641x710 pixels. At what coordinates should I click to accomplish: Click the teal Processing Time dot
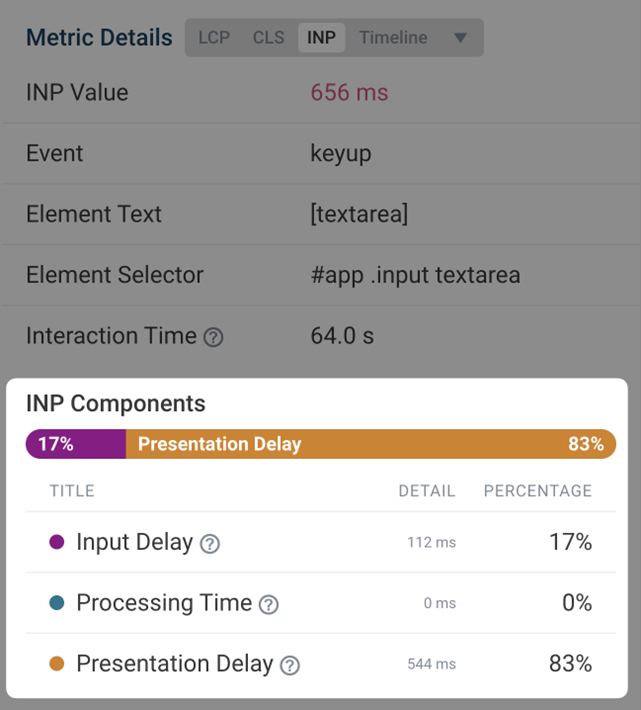[x=57, y=603]
